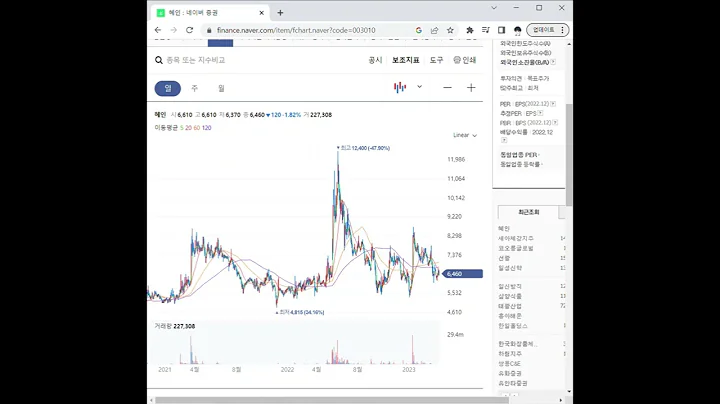Select the 월 monthly period button
This screenshot has width=720, height=404.
click(x=221, y=88)
